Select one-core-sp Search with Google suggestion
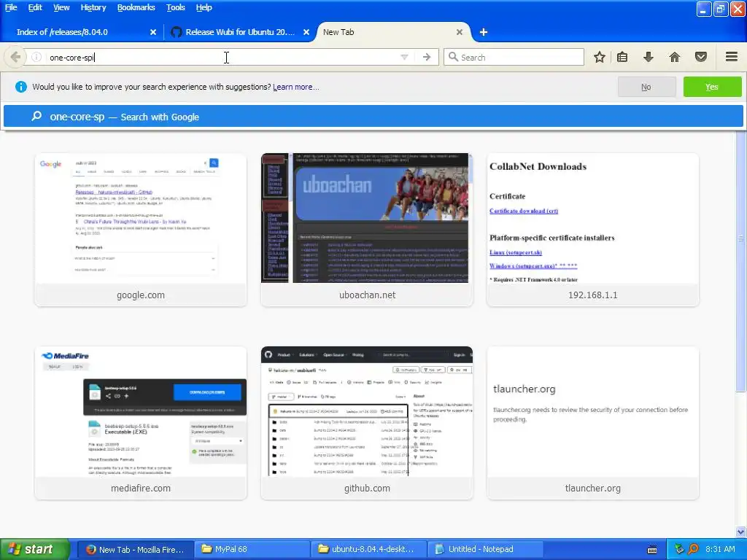 (x=373, y=117)
